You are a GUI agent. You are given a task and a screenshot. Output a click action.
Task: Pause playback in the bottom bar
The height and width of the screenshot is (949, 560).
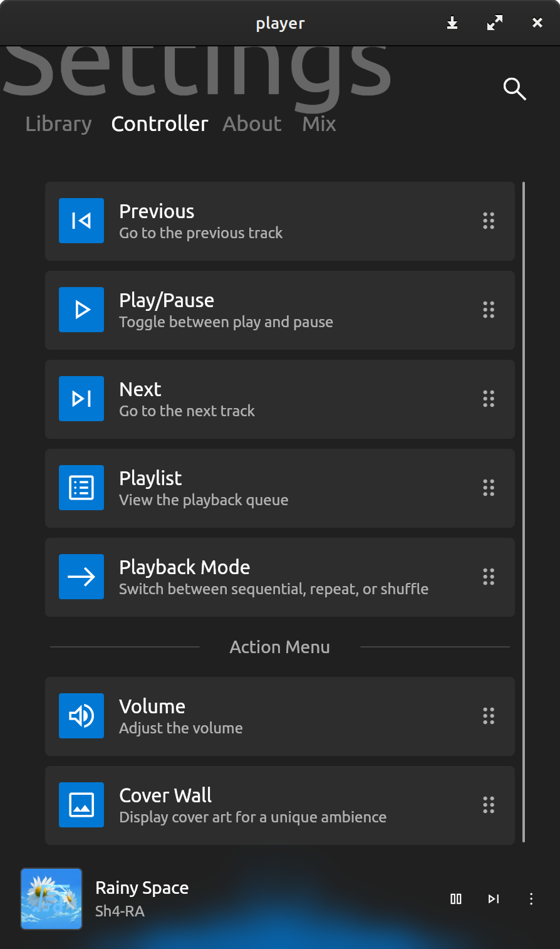tap(456, 899)
